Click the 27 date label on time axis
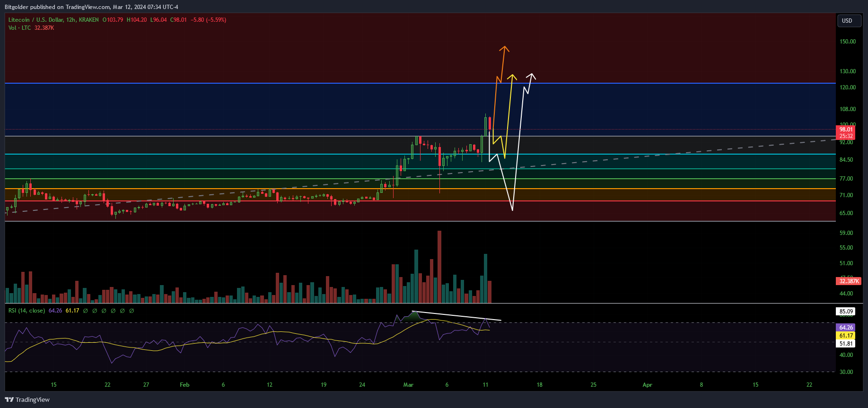 click(x=146, y=385)
